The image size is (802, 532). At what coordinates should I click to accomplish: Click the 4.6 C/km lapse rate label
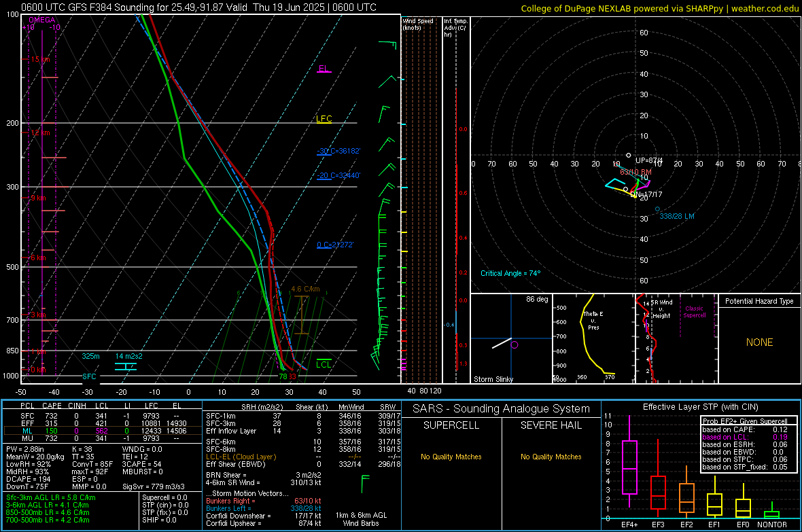[x=305, y=289]
